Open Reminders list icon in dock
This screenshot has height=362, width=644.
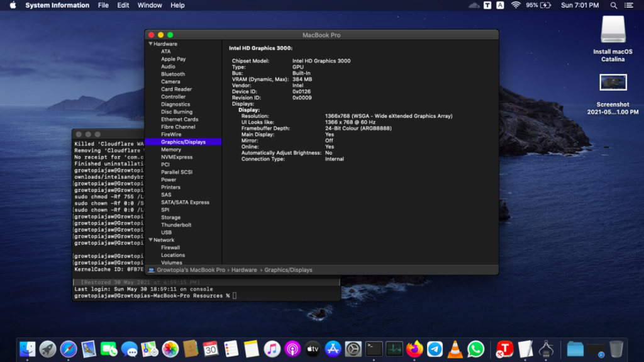(231, 349)
